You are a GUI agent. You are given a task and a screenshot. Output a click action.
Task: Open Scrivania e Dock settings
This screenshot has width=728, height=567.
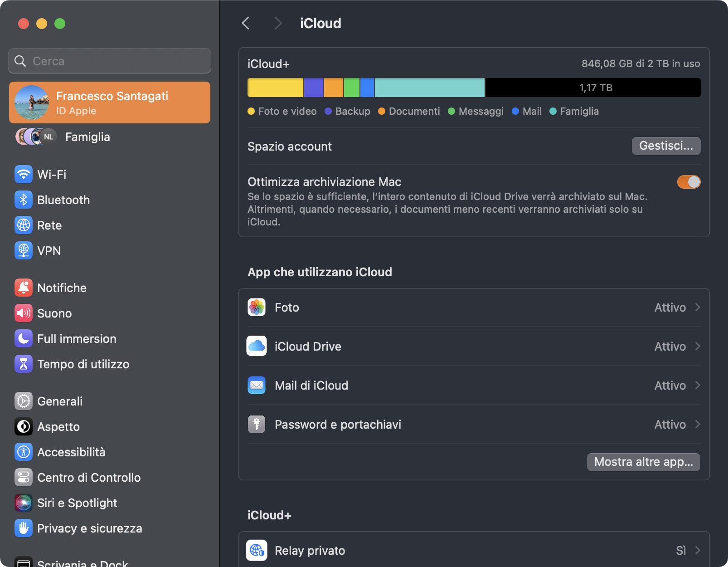coord(110,562)
